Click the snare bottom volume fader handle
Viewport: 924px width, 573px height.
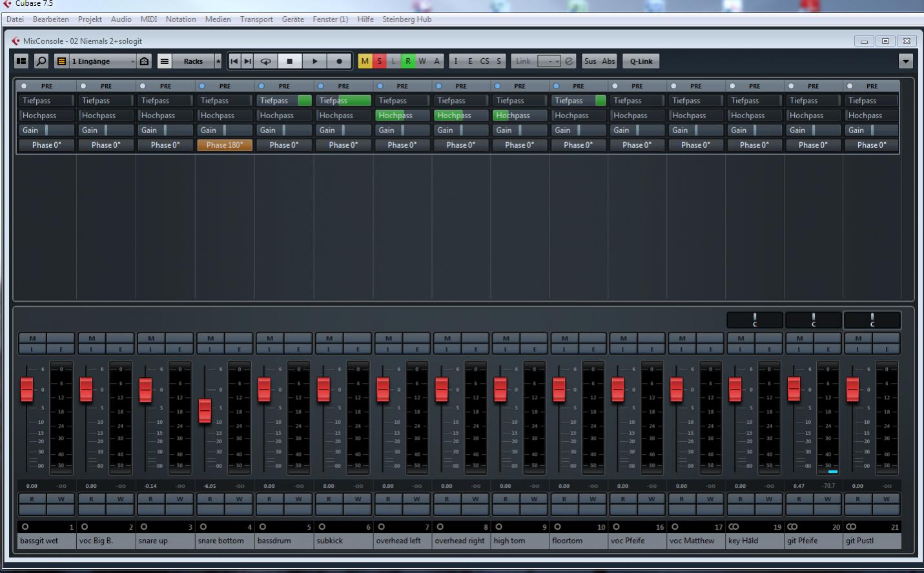pyautogui.click(x=205, y=410)
